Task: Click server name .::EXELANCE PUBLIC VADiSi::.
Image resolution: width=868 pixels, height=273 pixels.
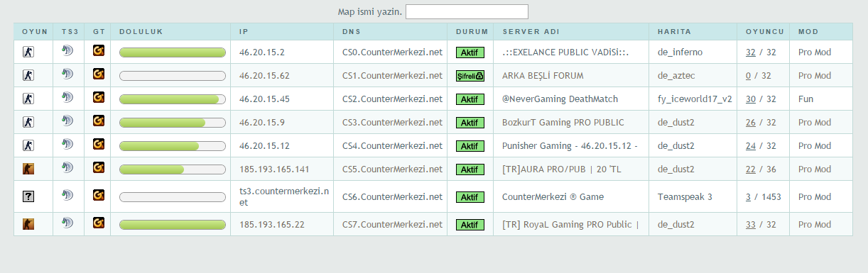Action: tap(566, 52)
